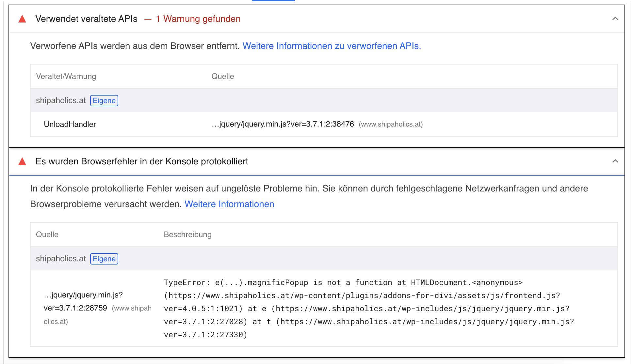The height and width of the screenshot is (364, 631).
Task: Click 'shipaholics.at' group row in console errors table
Action: click(324, 259)
